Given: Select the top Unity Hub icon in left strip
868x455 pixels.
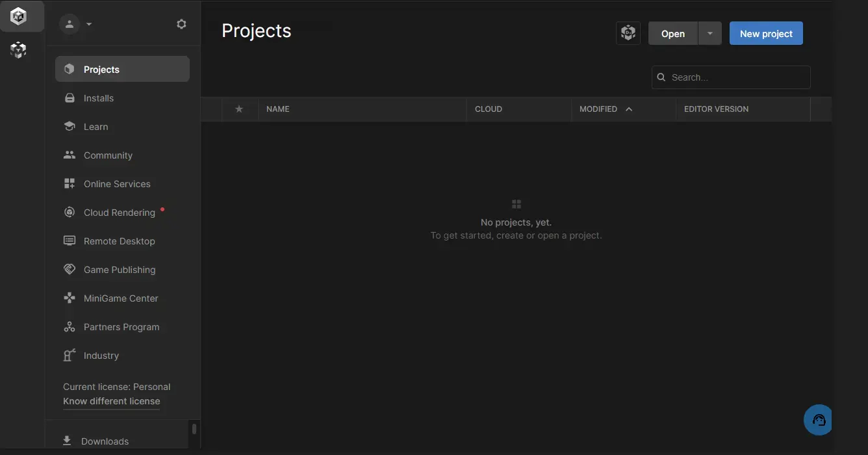Looking at the screenshot, I should pyautogui.click(x=19, y=16).
